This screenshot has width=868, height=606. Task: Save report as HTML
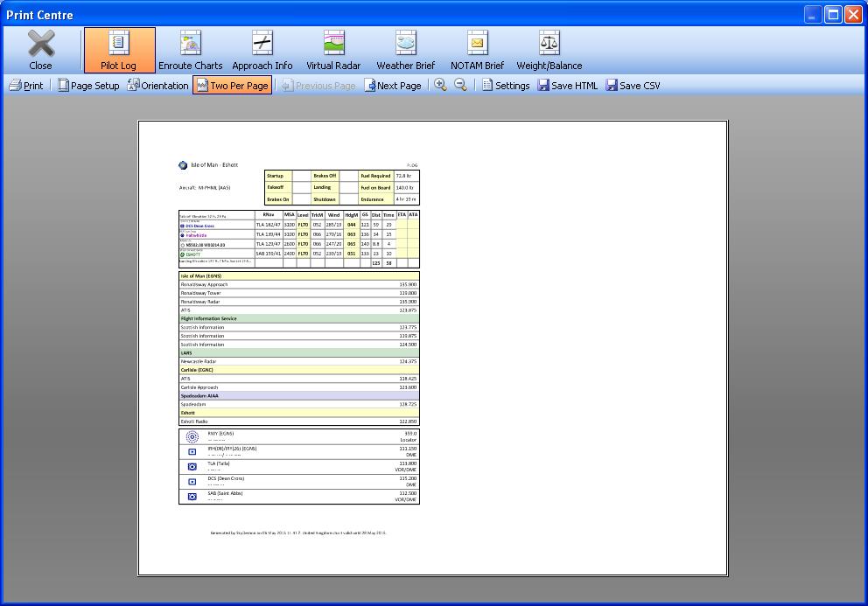[x=567, y=86]
